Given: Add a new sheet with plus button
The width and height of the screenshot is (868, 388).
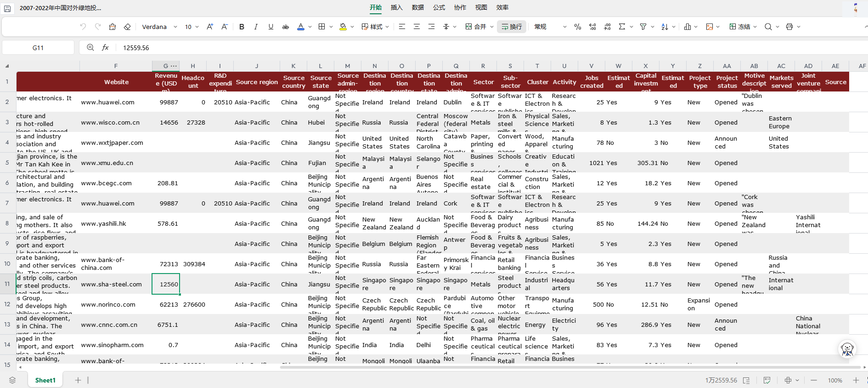Looking at the screenshot, I should point(78,380).
